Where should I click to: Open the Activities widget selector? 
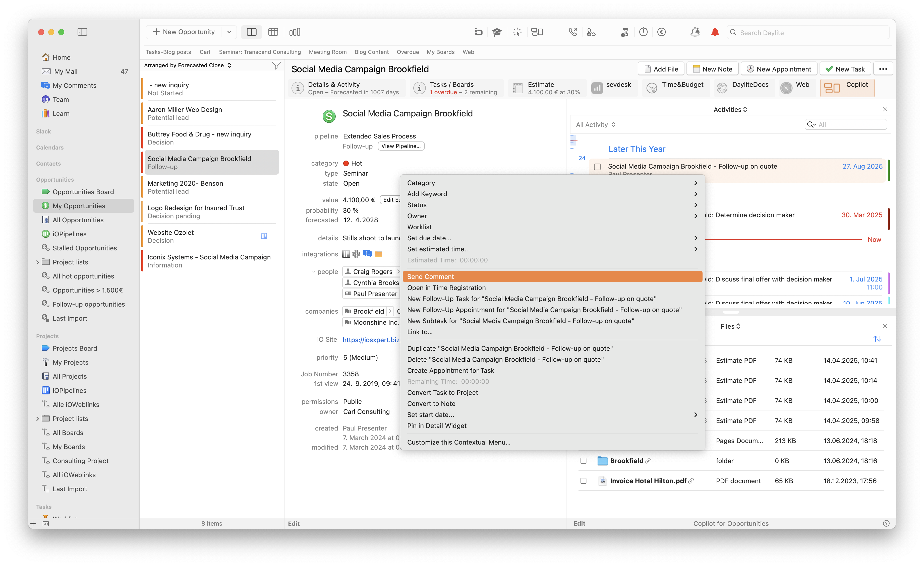pos(730,109)
